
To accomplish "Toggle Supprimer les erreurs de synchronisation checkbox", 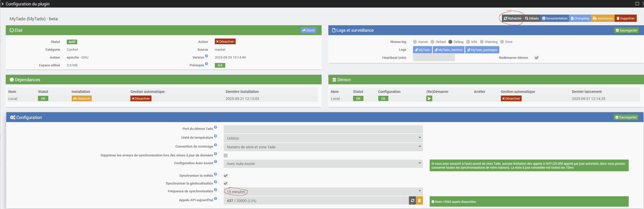I will tap(226, 156).
